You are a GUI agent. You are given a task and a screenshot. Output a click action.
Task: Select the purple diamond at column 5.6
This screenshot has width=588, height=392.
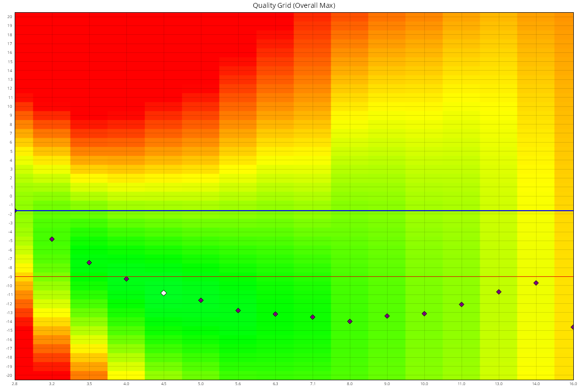tap(238, 310)
